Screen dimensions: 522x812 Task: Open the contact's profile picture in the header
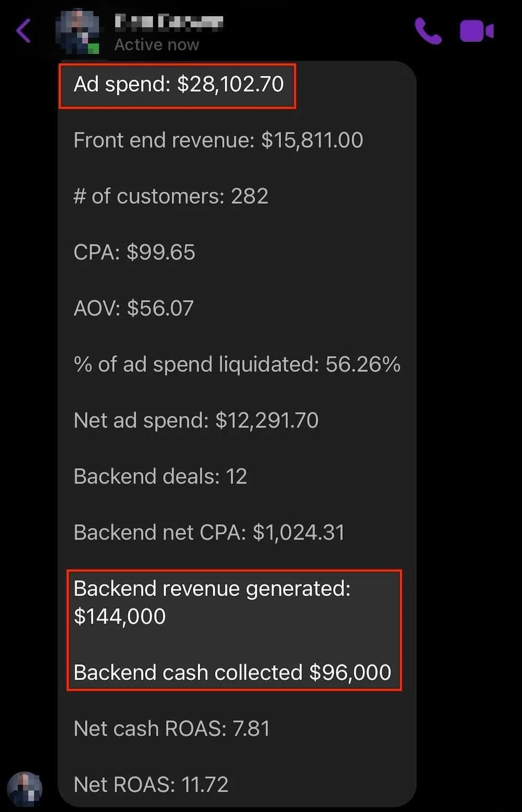[x=78, y=31]
